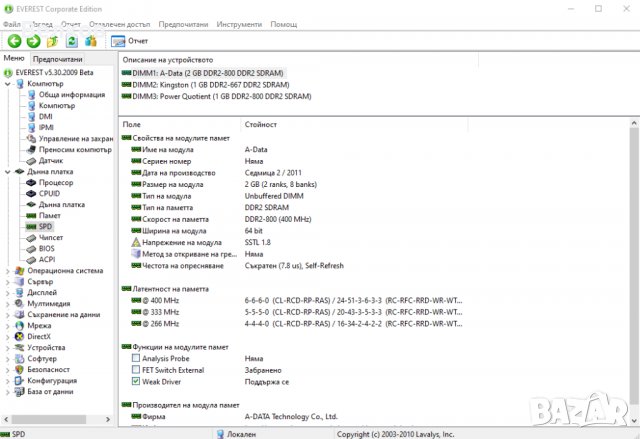Select Чипсет in the left tree
The height and width of the screenshot is (439, 640).
(52, 238)
